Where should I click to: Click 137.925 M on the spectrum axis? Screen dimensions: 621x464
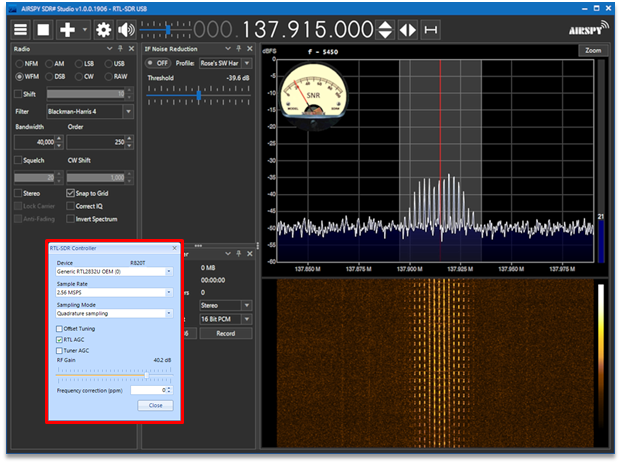coord(460,269)
